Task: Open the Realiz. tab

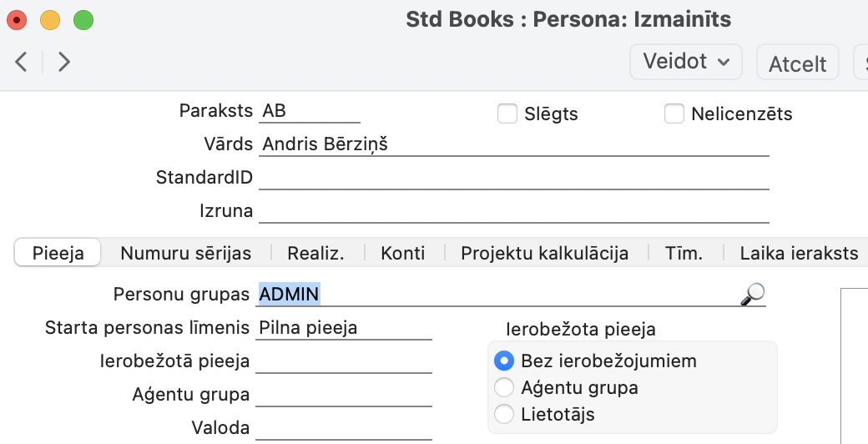Action: 315,253
